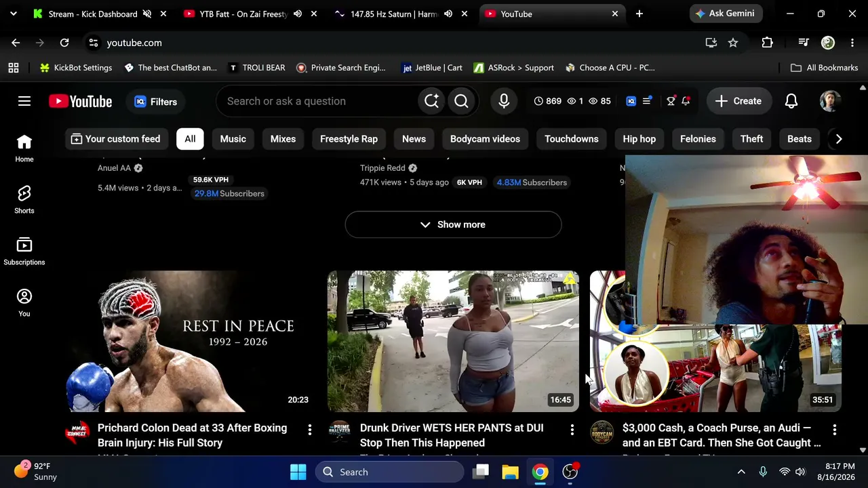Mute the YTB Fatt - On Zai Freestyle tab
Image resolution: width=868 pixels, height=488 pixels.
pos(298,14)
